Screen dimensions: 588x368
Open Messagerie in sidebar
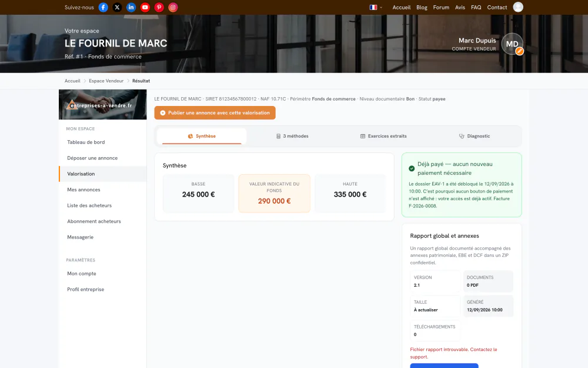point(103,237)
